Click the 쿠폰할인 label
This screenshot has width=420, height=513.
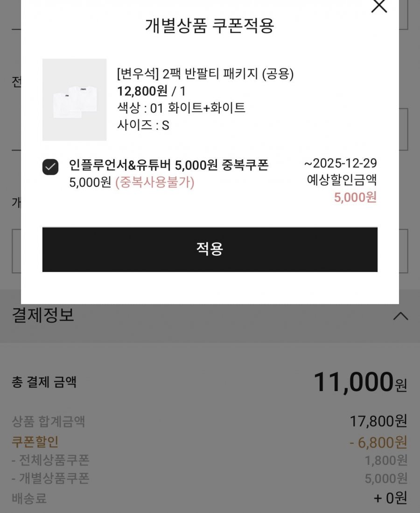pyautogui.click(x=35, y=442)
